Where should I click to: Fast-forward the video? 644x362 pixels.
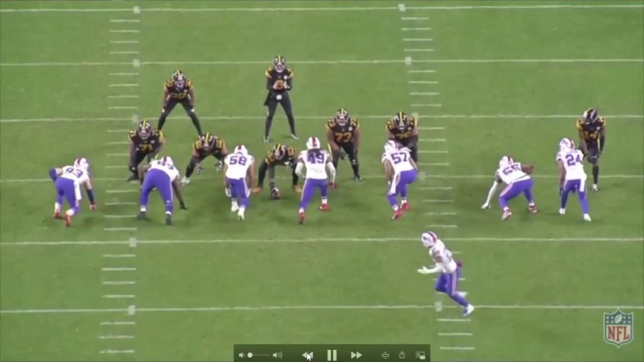point(356,355)
